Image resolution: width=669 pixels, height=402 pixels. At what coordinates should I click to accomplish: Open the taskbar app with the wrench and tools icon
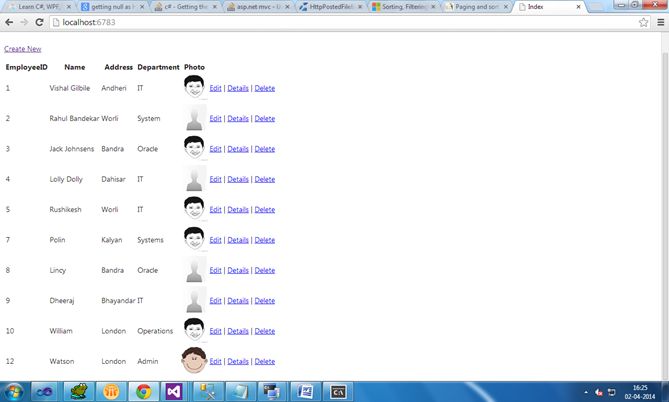[x=208, y=391]
